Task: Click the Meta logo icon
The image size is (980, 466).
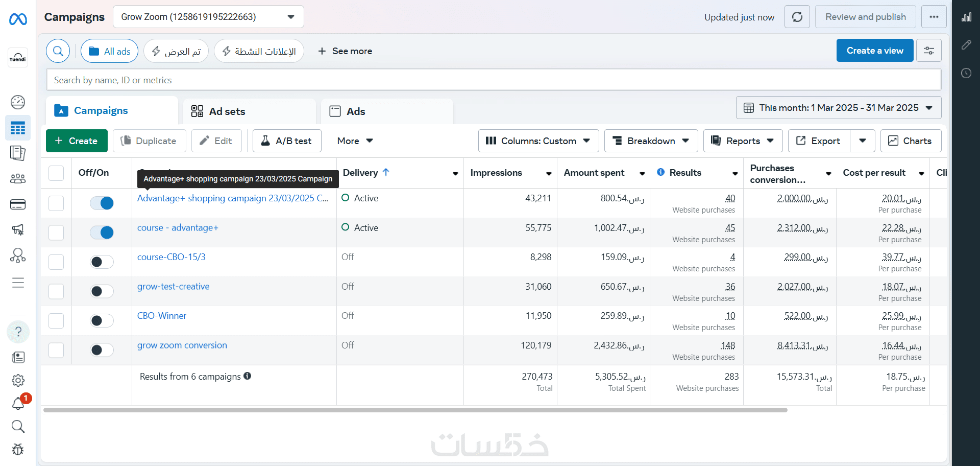Action: [x=18, y=19]
